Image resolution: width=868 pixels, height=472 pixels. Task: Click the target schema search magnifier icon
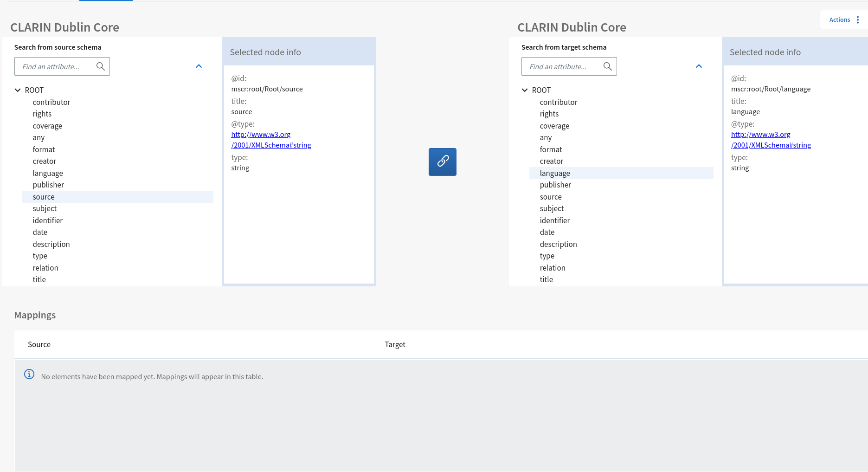tap(607, 66)
